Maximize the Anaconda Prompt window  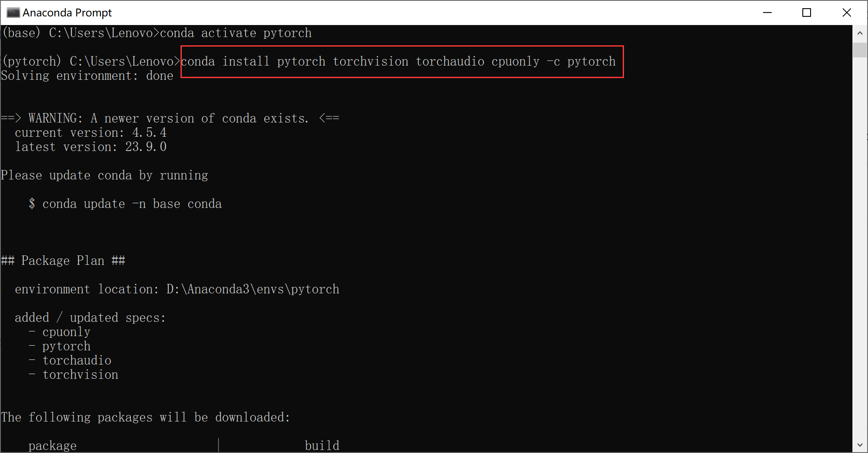pyautogui.click(x=807, y=13)
